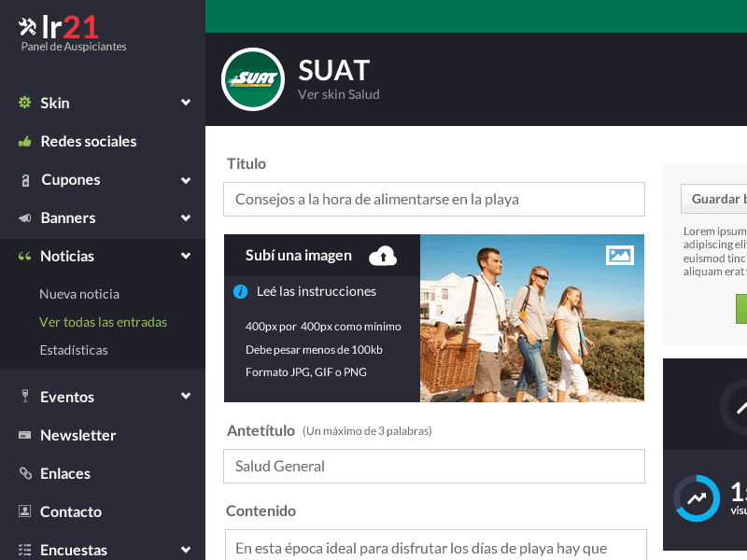
Task: Click the Panel de Auspiciantes subtitle
Action: [x=74, y=47]
